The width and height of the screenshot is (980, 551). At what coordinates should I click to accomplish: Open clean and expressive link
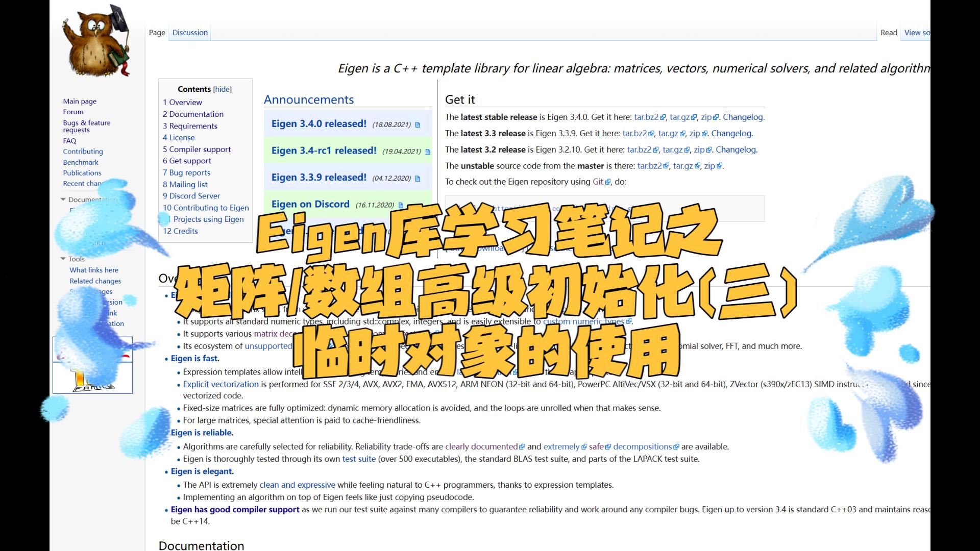click(297, 485)
